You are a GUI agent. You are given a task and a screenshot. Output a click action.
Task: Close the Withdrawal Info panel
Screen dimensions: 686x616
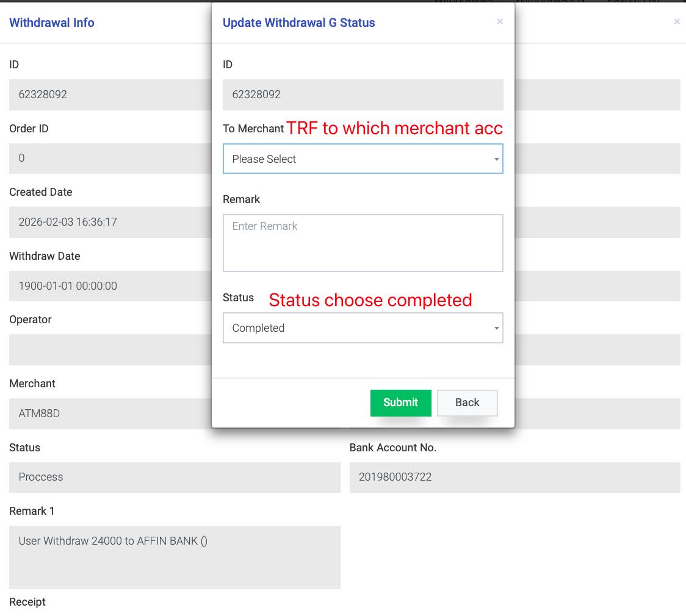[x=676, y=22]
